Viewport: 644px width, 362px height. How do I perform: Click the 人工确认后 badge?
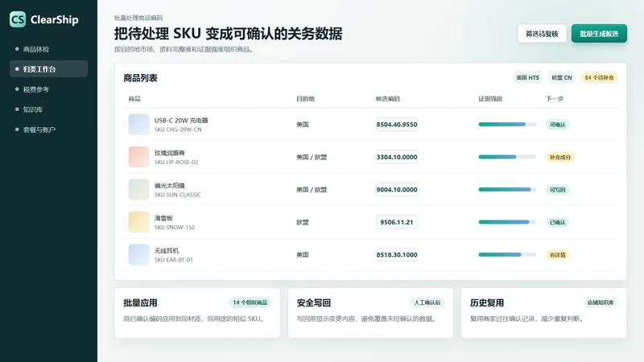[427, 302]
